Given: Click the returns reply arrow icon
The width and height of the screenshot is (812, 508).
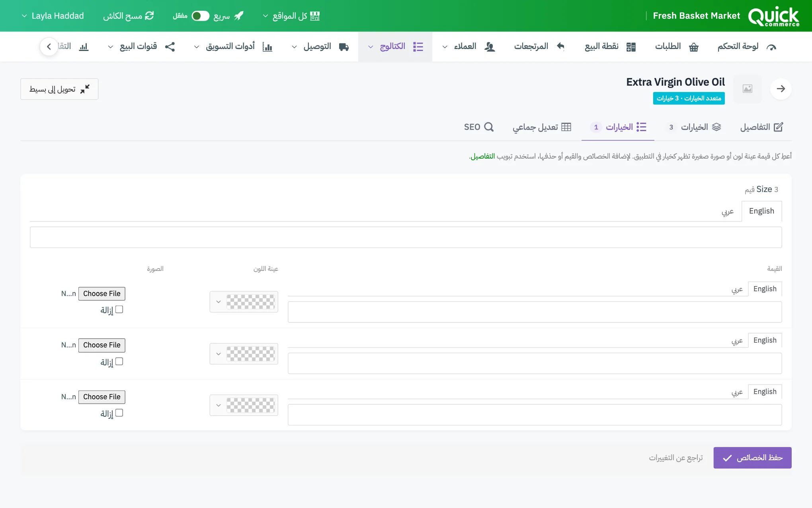Looking at the screenshot, I should click(560, 47).
